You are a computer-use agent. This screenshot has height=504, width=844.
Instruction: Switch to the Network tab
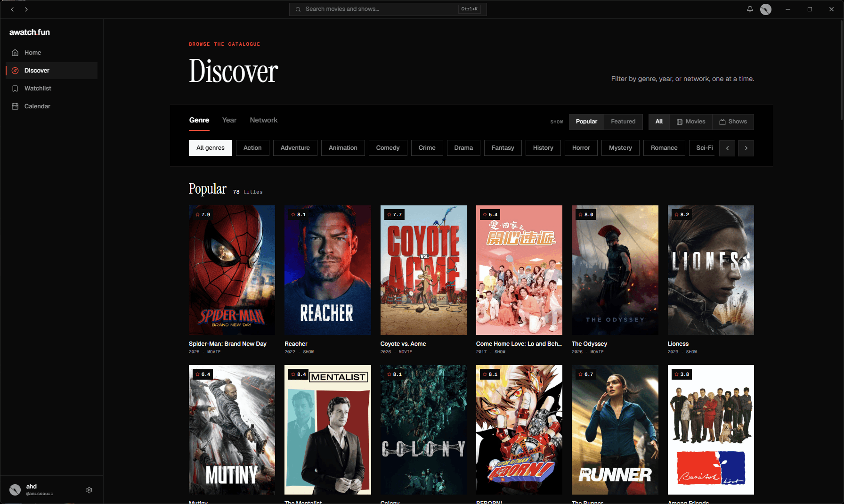pos(264,121)
